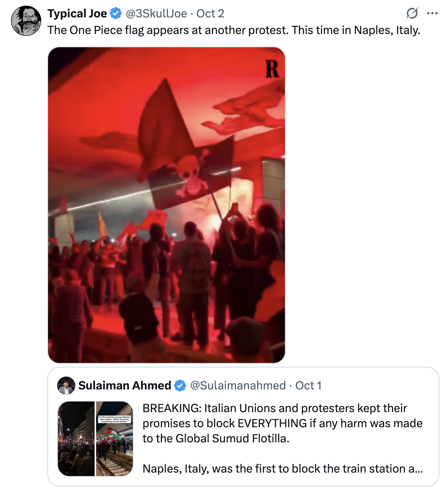Click the Oct 1 quoted post date
The image size is (448, 490).
click(x=308, y=386)
